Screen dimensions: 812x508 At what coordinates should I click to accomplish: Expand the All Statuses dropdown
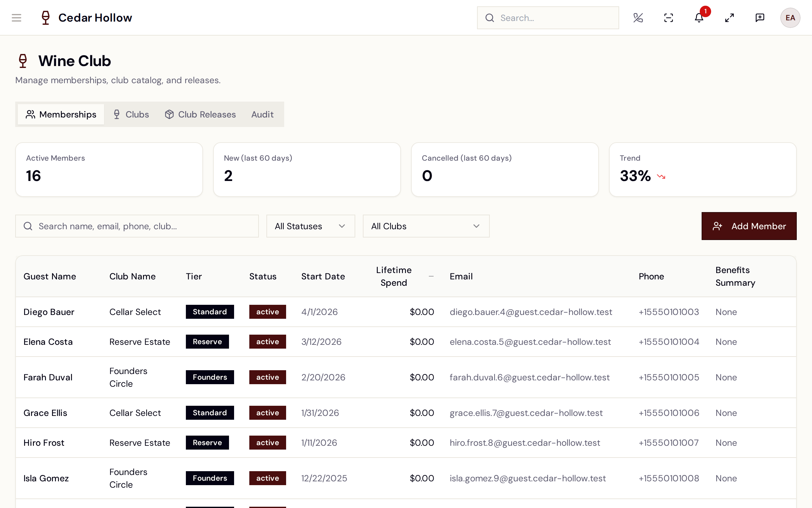311,226
